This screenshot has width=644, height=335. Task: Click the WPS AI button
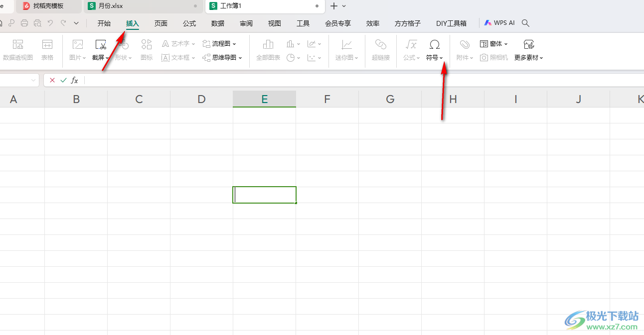coord(500,23)
